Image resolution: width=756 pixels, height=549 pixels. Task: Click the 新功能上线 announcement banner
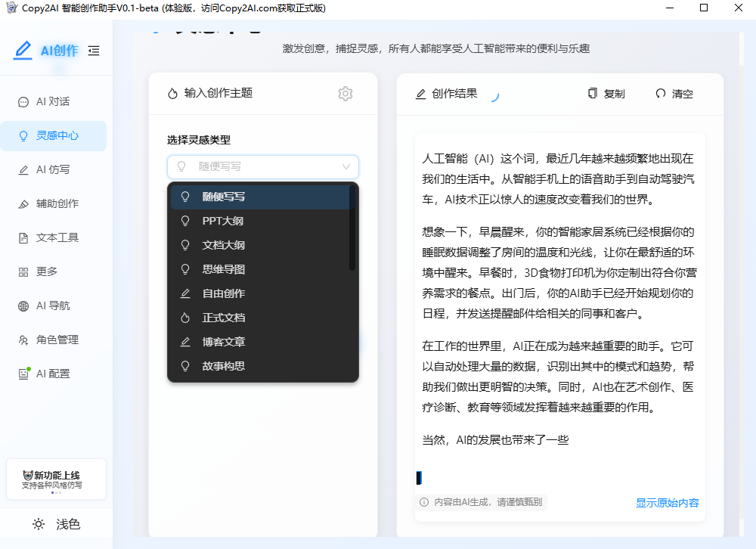tap(56, 479)
